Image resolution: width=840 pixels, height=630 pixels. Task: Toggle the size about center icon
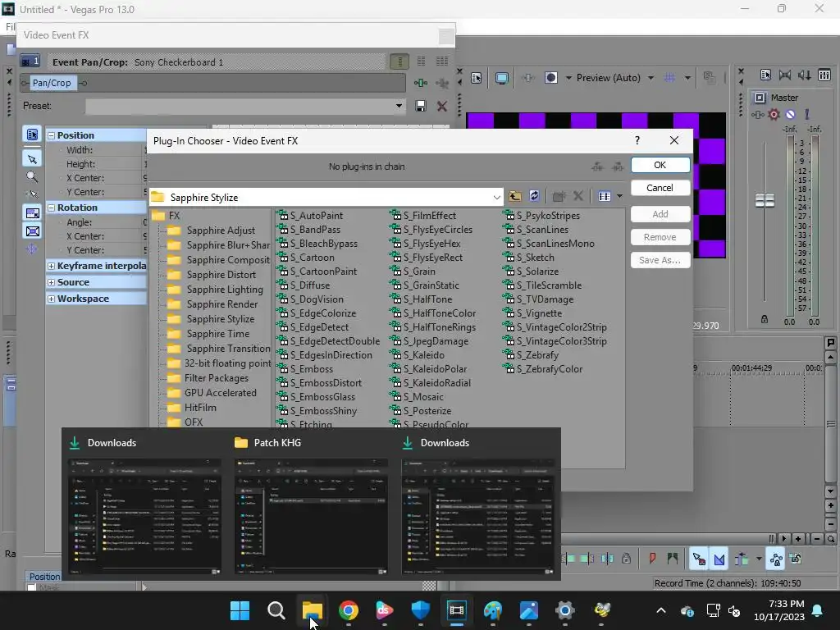32,231
